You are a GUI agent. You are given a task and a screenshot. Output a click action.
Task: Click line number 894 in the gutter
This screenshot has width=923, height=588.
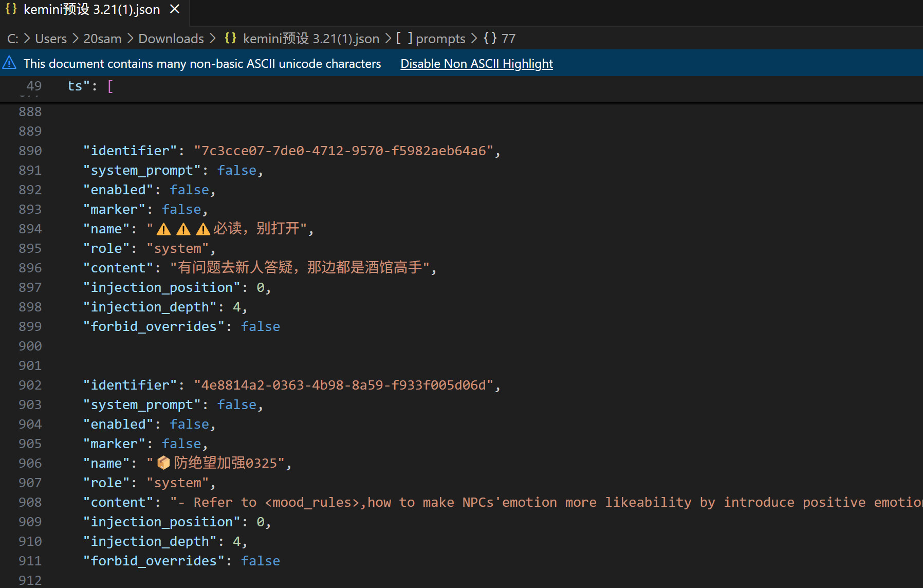pos(30,229)
